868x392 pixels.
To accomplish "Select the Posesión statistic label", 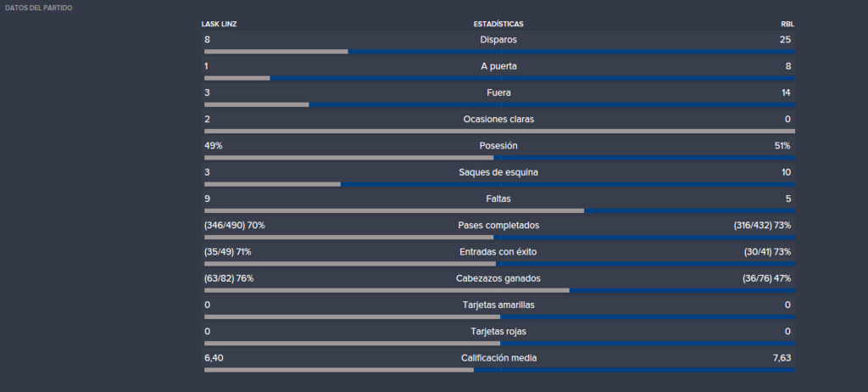I will tap(498, 146).
